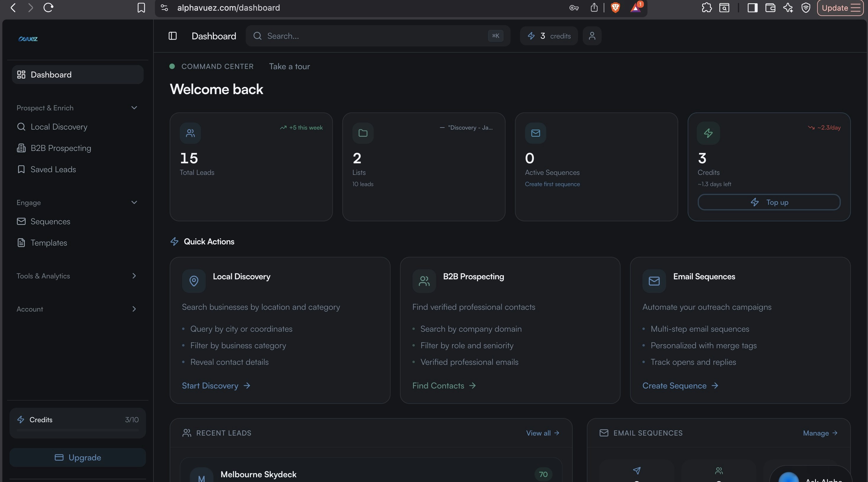Open the user profile icon
Screen dimensions: 868x482
592,36
